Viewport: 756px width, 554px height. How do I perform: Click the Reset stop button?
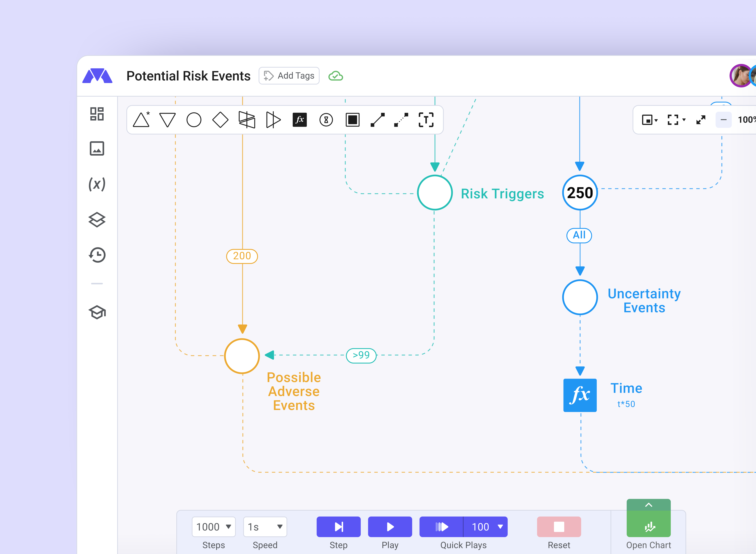tap(559, 526)
